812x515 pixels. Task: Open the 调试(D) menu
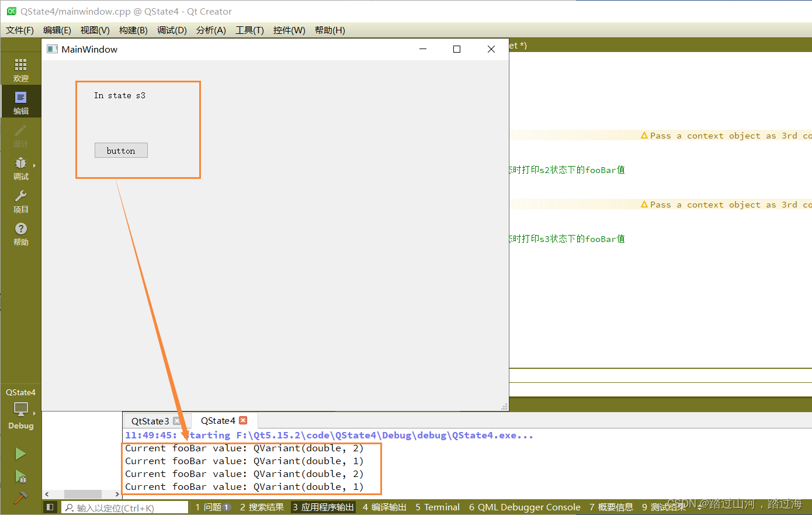click(x=172, y=30)
